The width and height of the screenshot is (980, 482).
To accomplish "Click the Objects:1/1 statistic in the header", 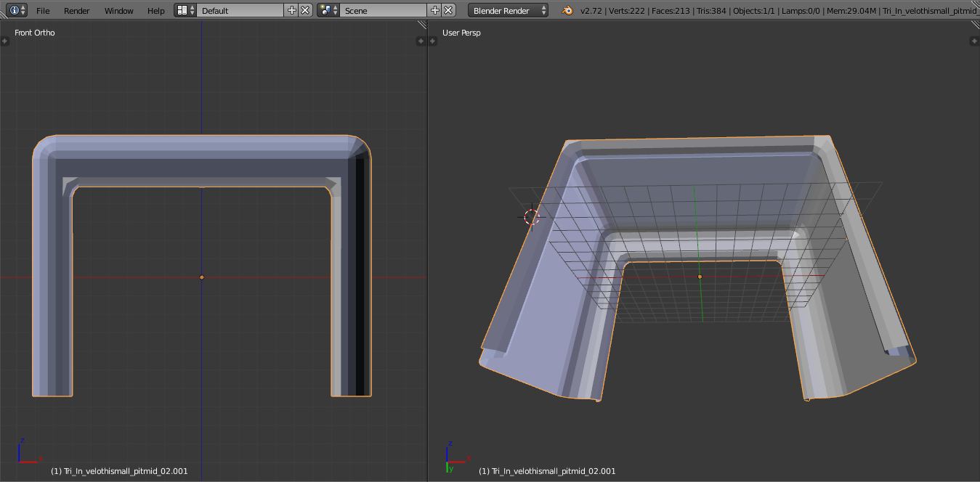I will pos(755,11).
